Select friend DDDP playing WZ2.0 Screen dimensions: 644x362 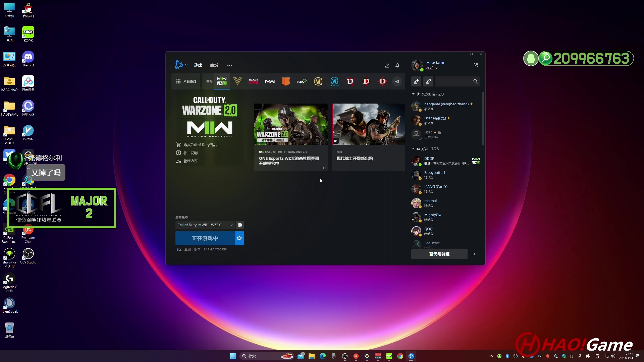point(446,161)
